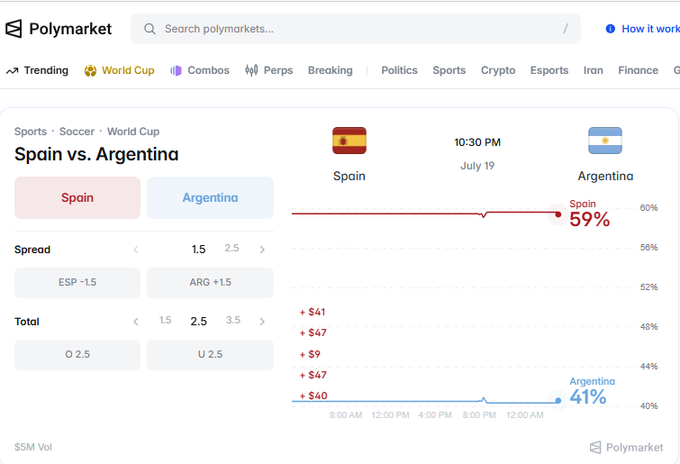This screenshot has height=464, width=680.
Task: Pick the Argentina outcome button
Action: click(210, 198)
